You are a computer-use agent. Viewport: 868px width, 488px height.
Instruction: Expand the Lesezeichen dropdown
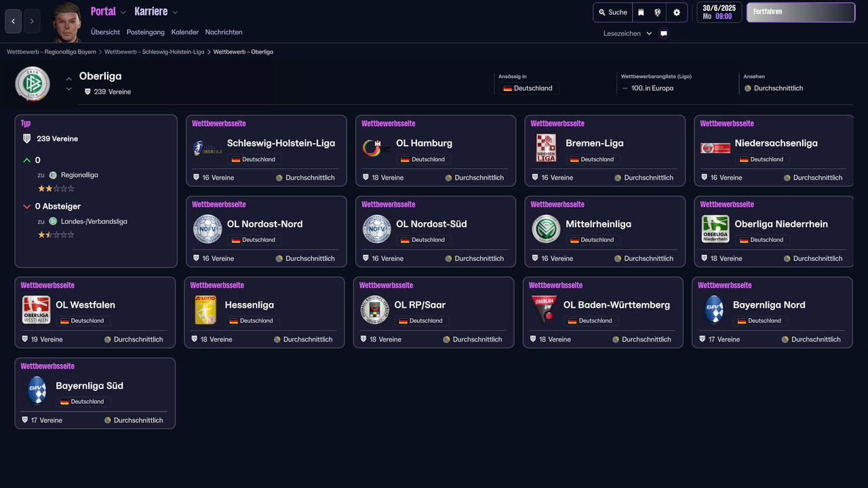(x=626, y=33)
